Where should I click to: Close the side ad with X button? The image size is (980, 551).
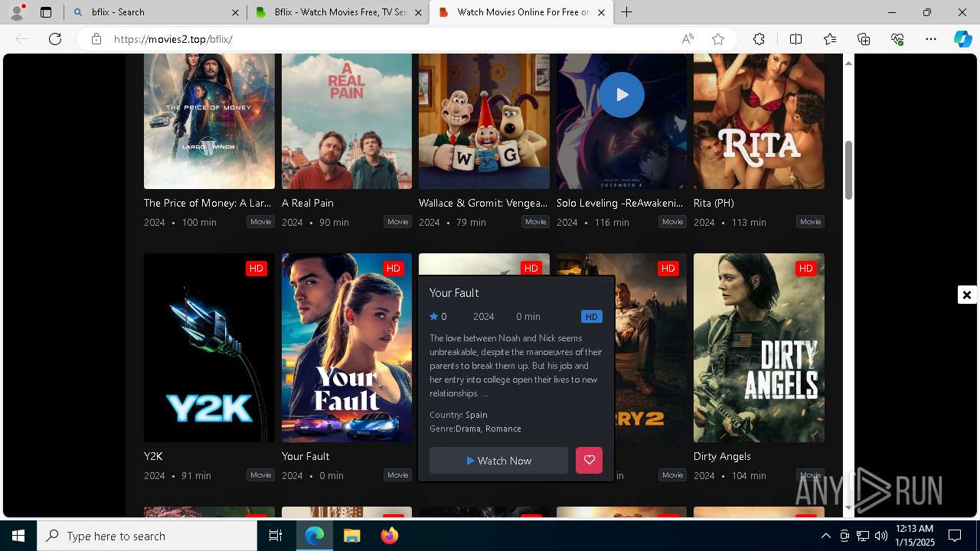click(967, 295)
